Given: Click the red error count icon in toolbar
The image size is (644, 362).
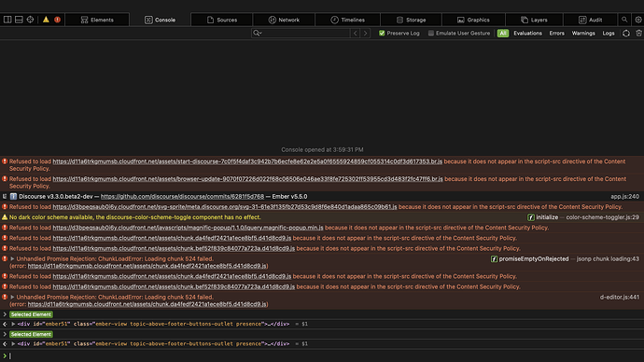Looking at the screenshot, I should (57, 20).
